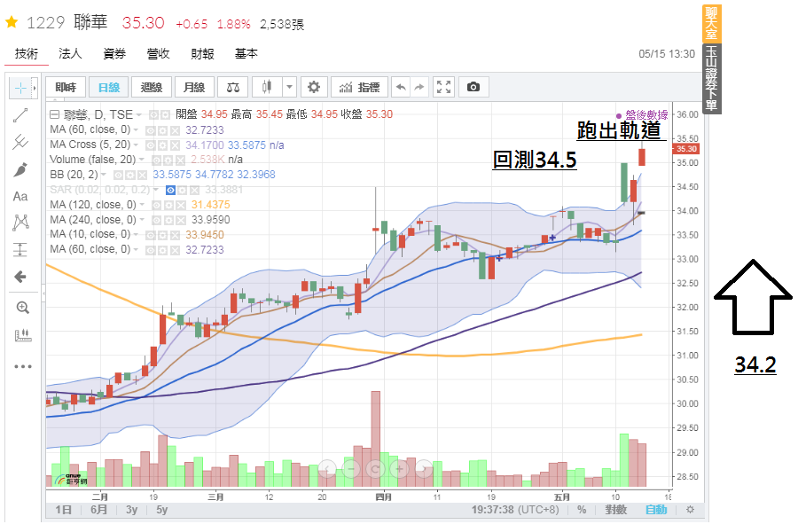Select the long position measure tool

[x=20, y=249]
